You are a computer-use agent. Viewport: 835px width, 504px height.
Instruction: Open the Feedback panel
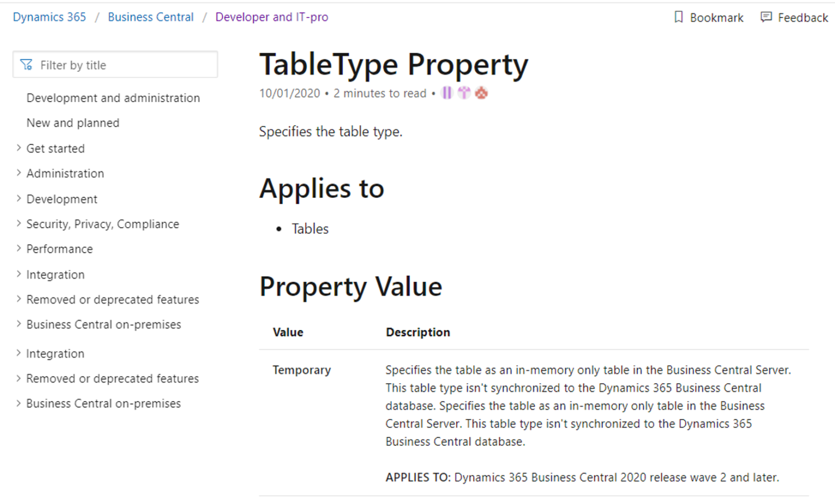pos(794,17)
